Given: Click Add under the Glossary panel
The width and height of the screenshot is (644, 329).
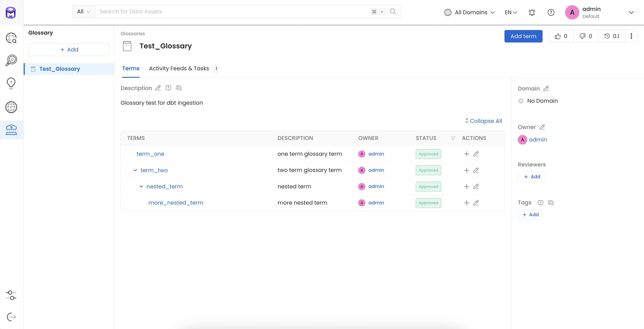Looking at the screenshot, I should click(69, 50).
